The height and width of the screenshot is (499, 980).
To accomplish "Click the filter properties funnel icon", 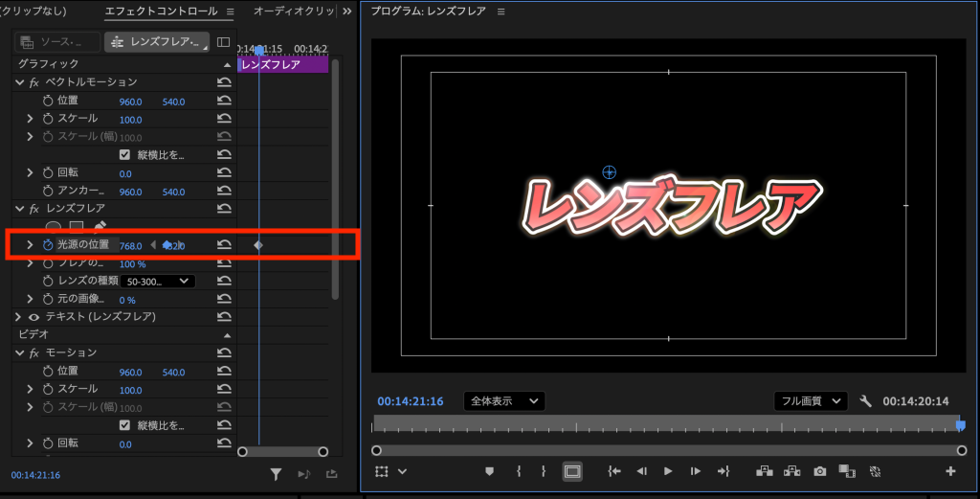I will point(276,474).
